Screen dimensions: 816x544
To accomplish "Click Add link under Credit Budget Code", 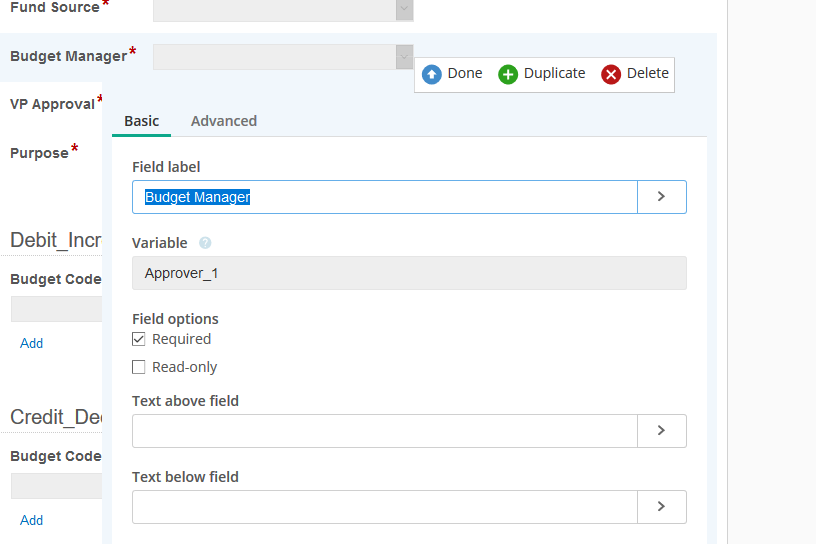I will tap(32, 520).
